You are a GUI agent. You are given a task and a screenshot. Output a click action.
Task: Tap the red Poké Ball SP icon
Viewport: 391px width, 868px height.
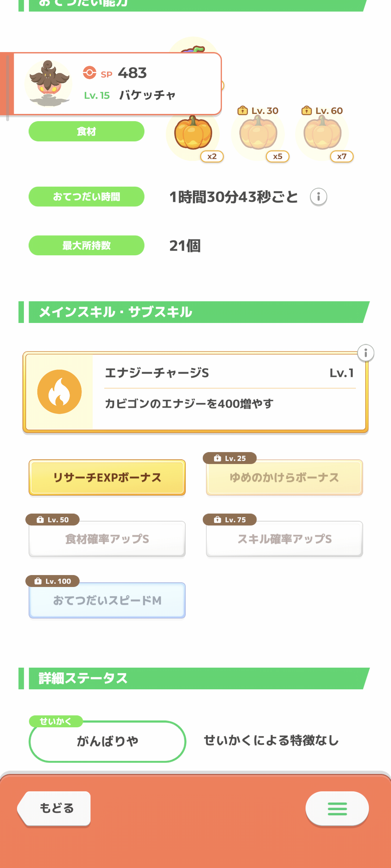[x=89, y=73]
